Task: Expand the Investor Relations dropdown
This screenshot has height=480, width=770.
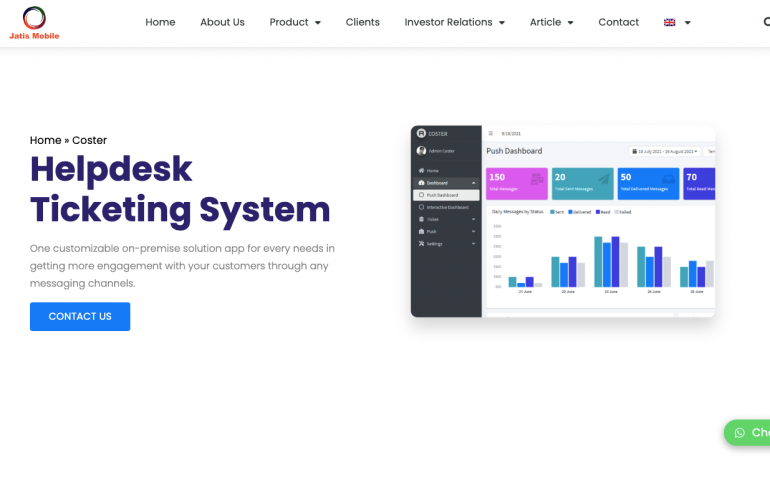Action: (x=454, y=22)
